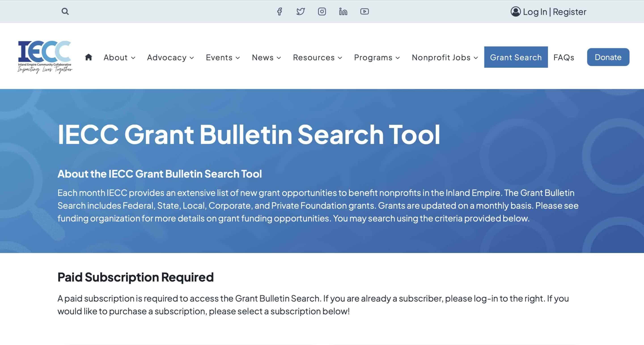Screen dimensions: 644x345
Task: Select the Grant Search nav button
Action: click(x=516, y=57)
